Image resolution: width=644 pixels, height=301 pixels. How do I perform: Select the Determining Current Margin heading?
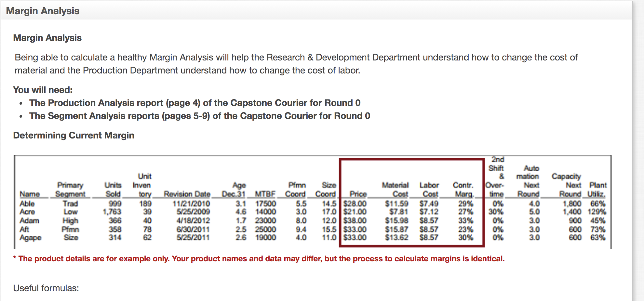pyautogui.click(x=73, y=135)
